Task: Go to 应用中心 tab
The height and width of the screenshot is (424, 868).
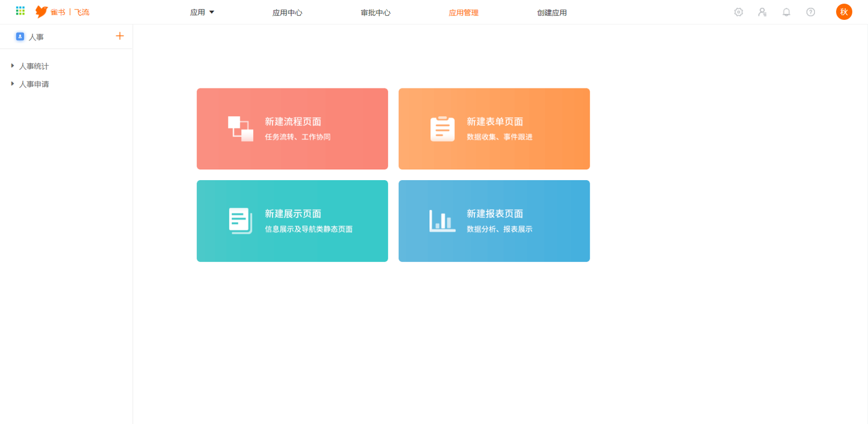Action: 288,13
